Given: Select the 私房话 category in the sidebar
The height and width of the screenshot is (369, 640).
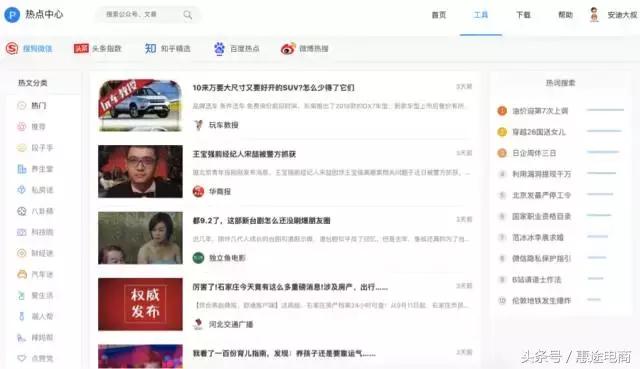Looking at the screenshot, I should (35, 190).
